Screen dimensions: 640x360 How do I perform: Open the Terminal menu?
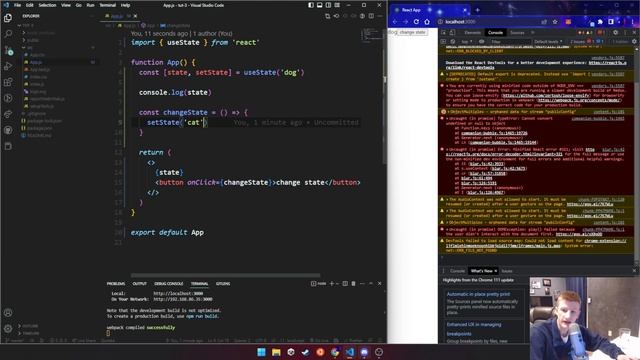click(x=108, y=5)
